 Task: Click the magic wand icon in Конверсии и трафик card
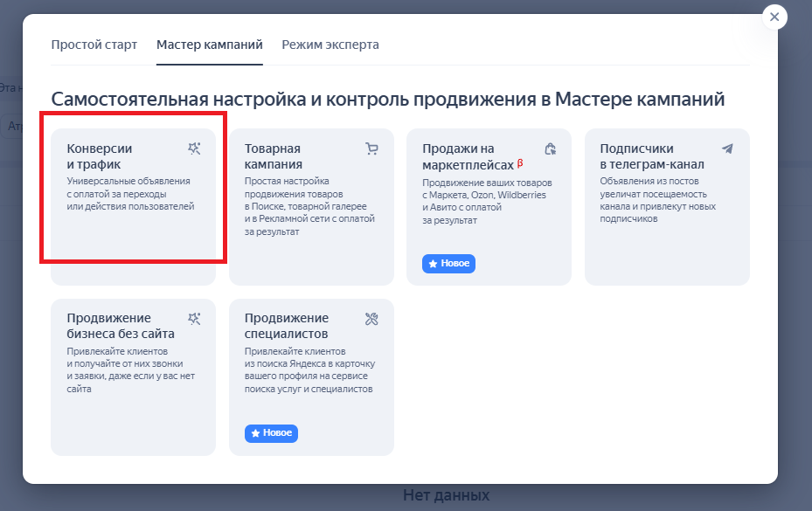click(194, 148)
